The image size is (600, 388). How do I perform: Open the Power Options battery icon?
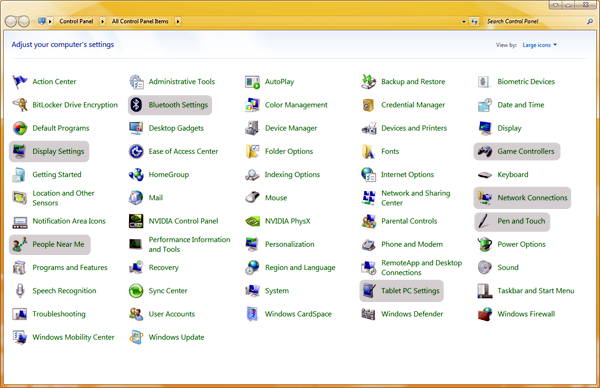click(x=484, y=244)
